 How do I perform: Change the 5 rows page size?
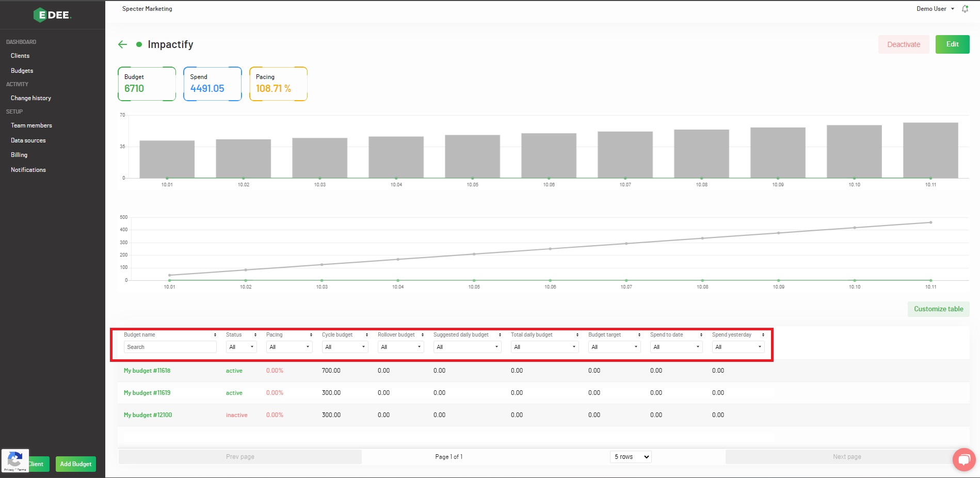click(631, 457)
